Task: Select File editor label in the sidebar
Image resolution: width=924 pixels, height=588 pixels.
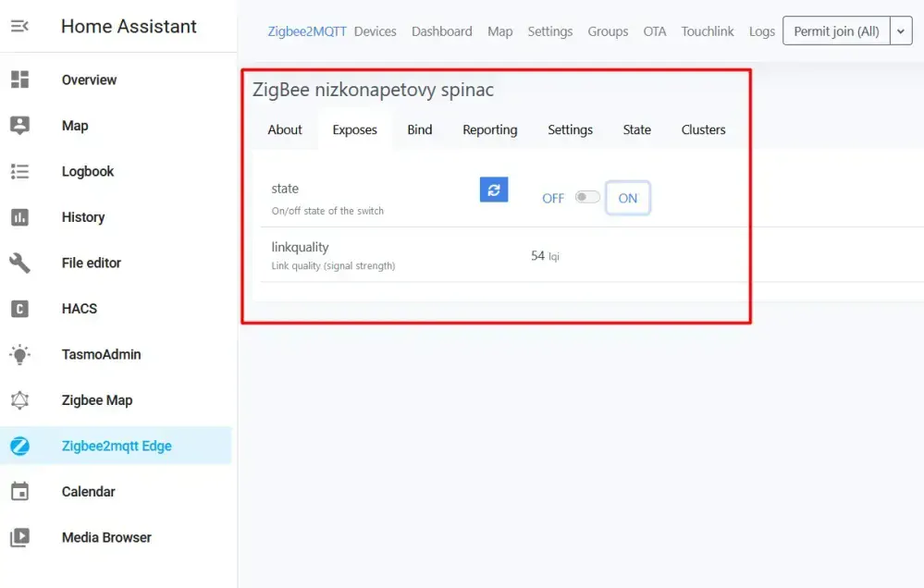Action: pyautogui.click(x=92, y=263)
